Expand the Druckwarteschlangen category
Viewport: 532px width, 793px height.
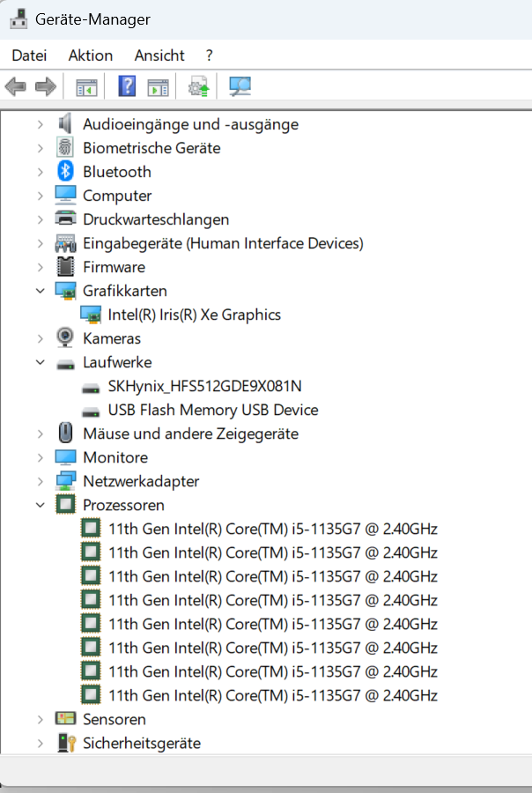pos(41,219)
